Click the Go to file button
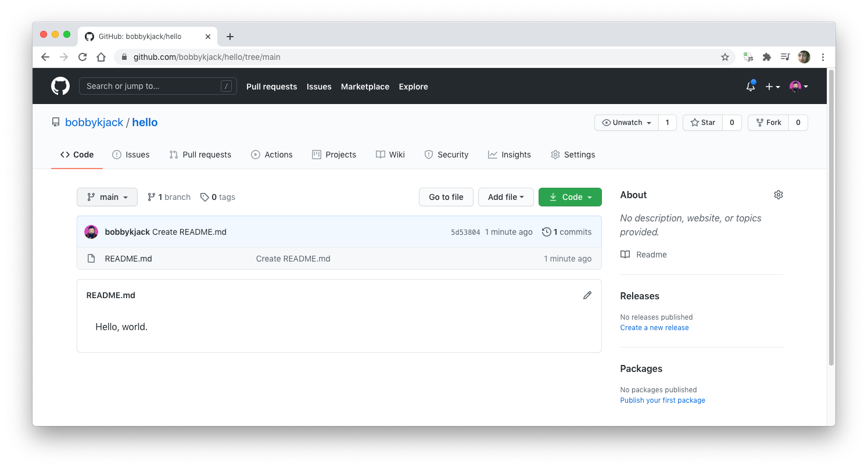Viewport: 868px width, 469px height. tap(446, 197)
